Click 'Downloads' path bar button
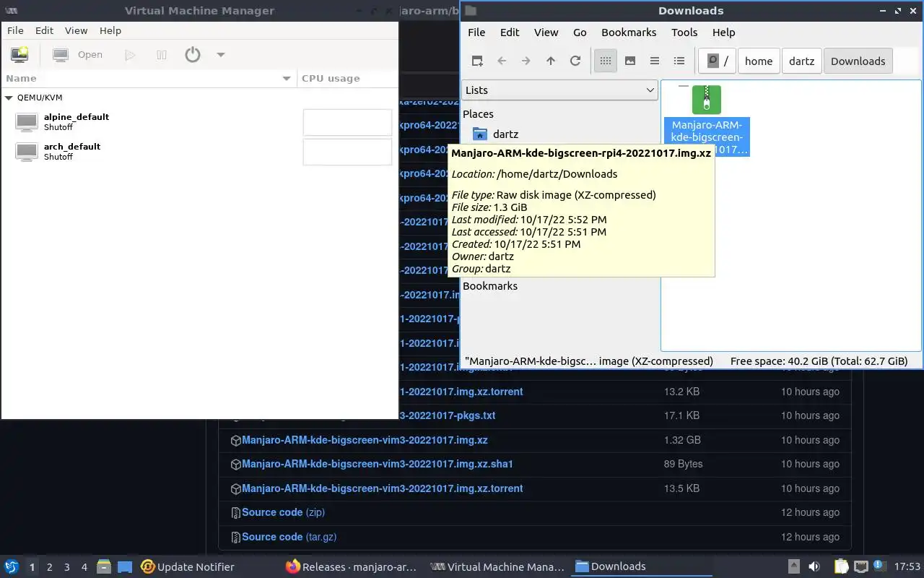 [x=858, y=61]
